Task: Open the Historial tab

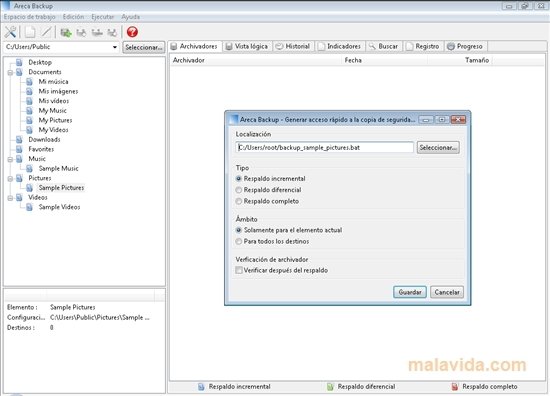Action: pos(293,46)
